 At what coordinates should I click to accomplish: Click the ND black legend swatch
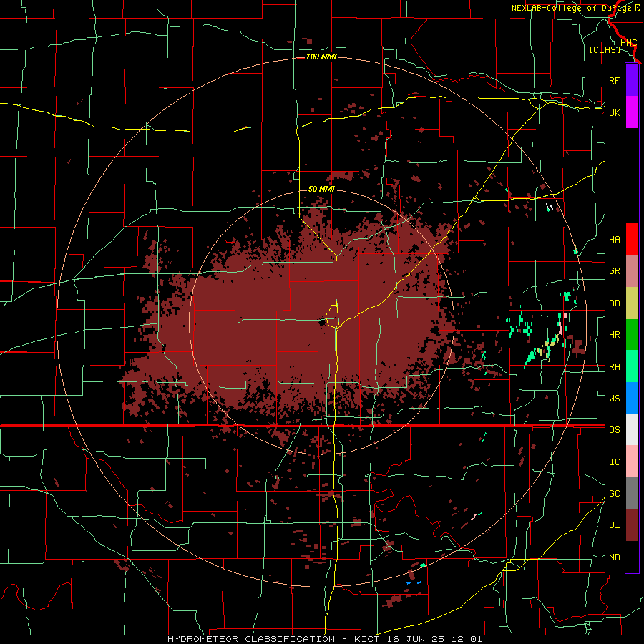point(632,557)
